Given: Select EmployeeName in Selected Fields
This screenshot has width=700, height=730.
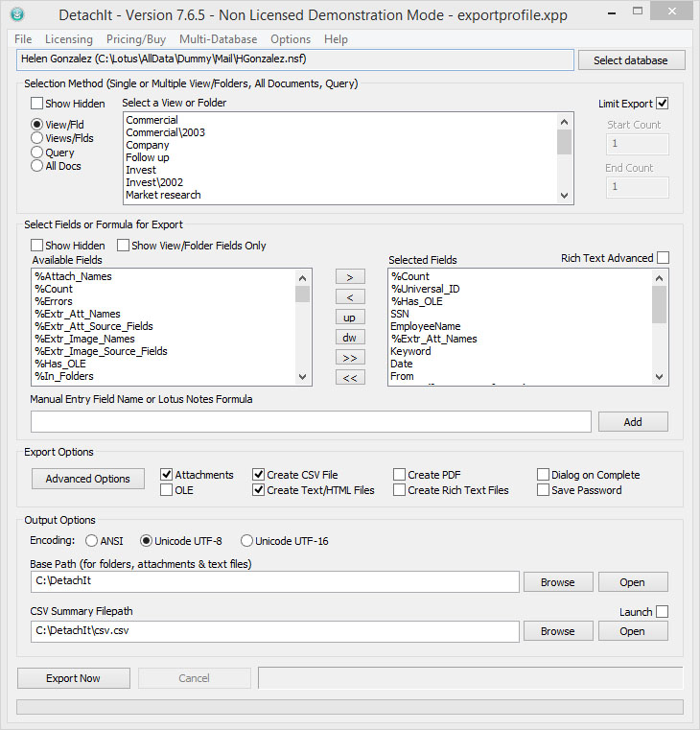Looking at the screenshot, I should click(521, 326).
